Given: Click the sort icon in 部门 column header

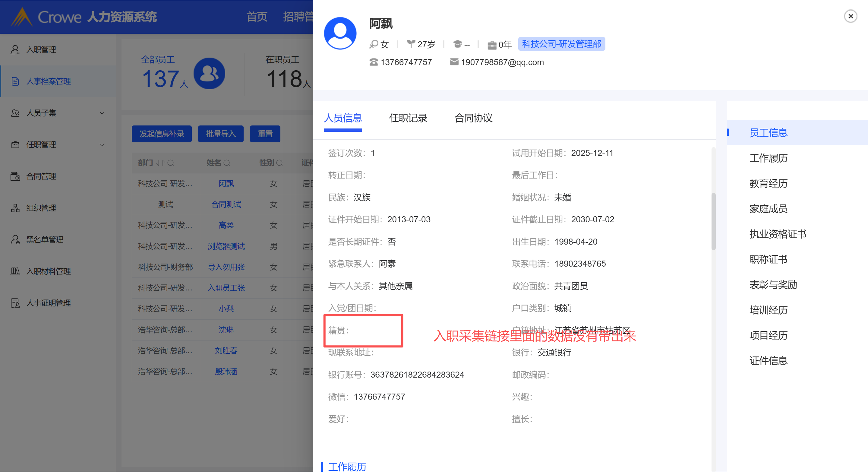Looking at the screenshot, I should [161, 163].
